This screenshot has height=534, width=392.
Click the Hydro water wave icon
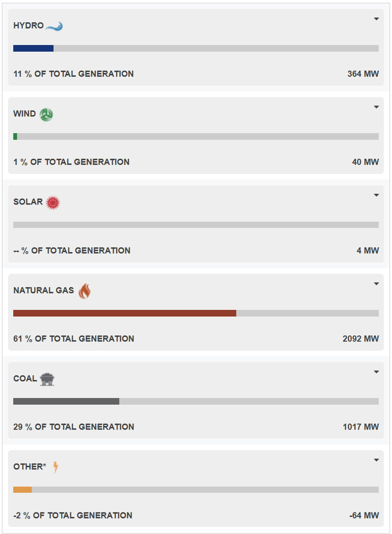pos(54,26)
